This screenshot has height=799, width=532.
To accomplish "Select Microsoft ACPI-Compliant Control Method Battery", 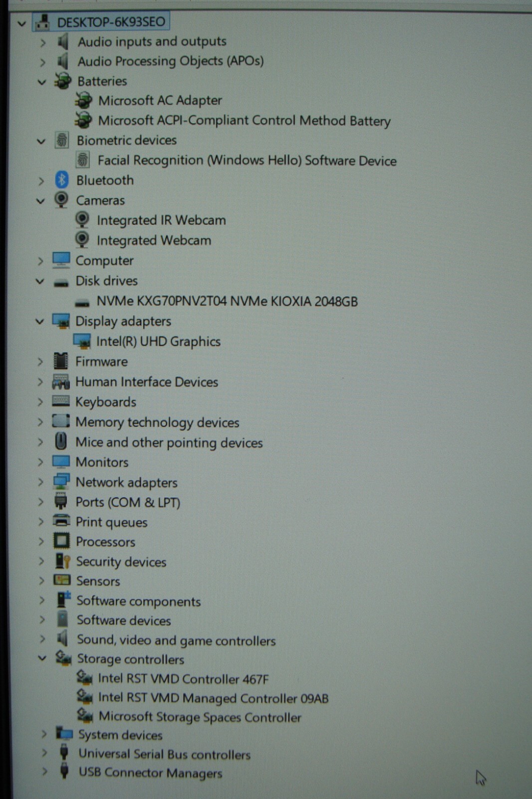I will (245, 121).
